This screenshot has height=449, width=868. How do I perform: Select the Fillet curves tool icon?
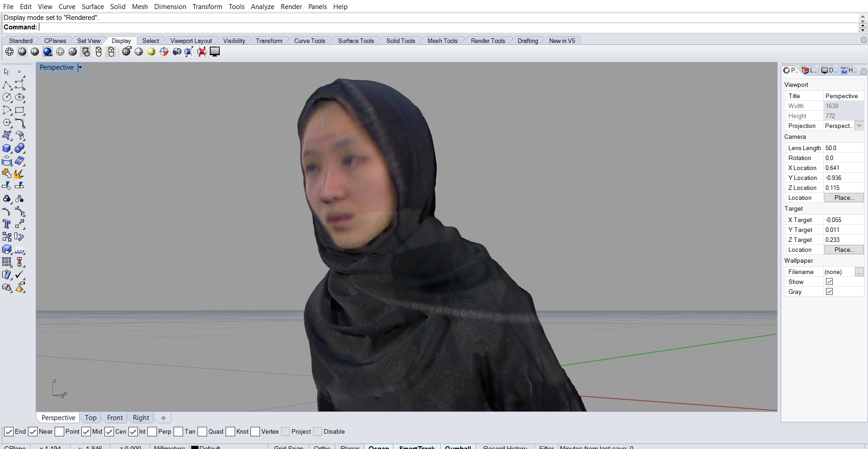pos(19,123)
